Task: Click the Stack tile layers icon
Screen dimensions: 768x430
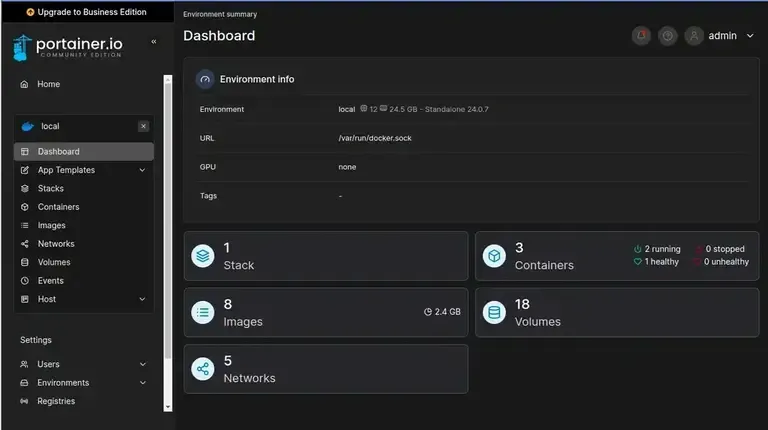Action: [203, 256]
